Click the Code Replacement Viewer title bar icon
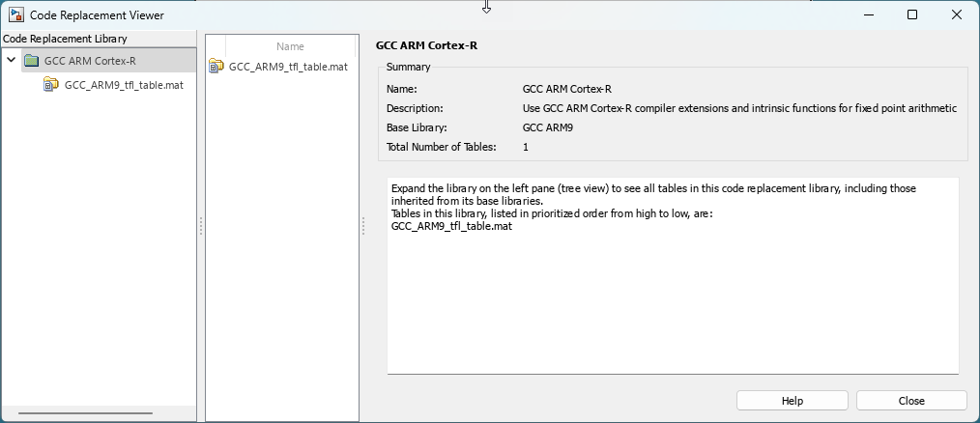This screenshot has width=980, height=423. (x=16, y=14)
